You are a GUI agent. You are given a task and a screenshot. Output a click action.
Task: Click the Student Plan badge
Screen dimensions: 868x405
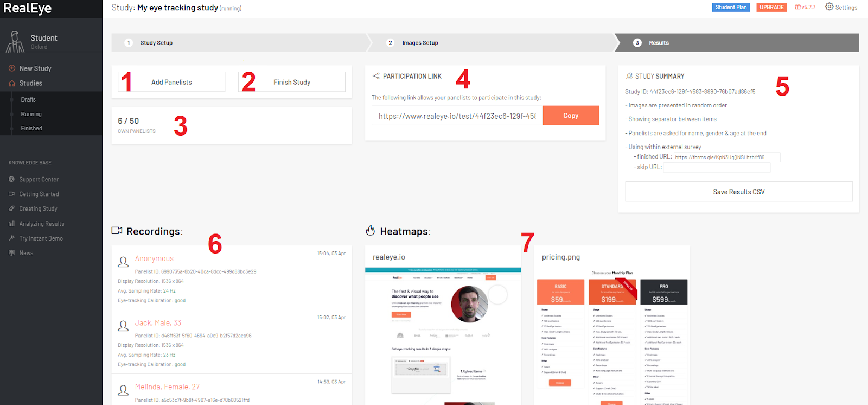point(731,7)
